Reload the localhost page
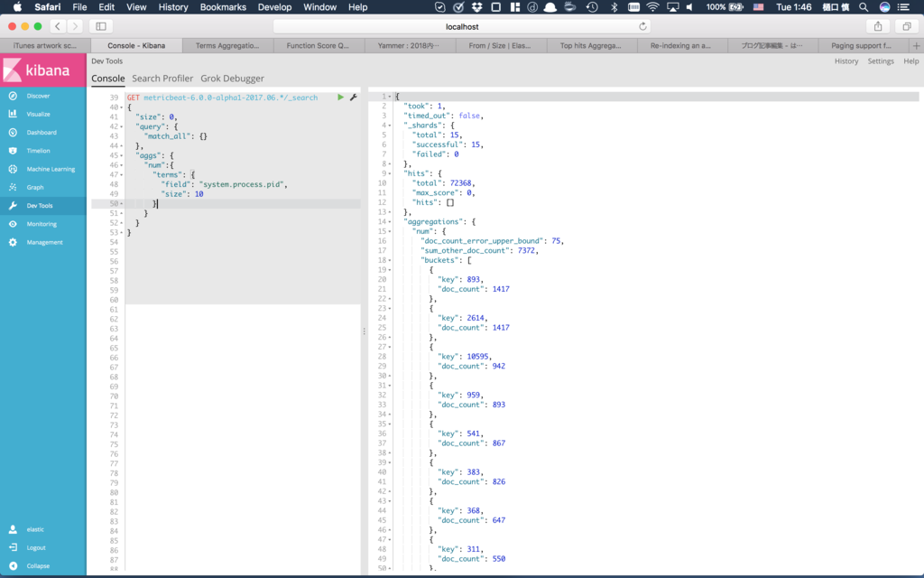924x578 pixels. click(642, 26)
